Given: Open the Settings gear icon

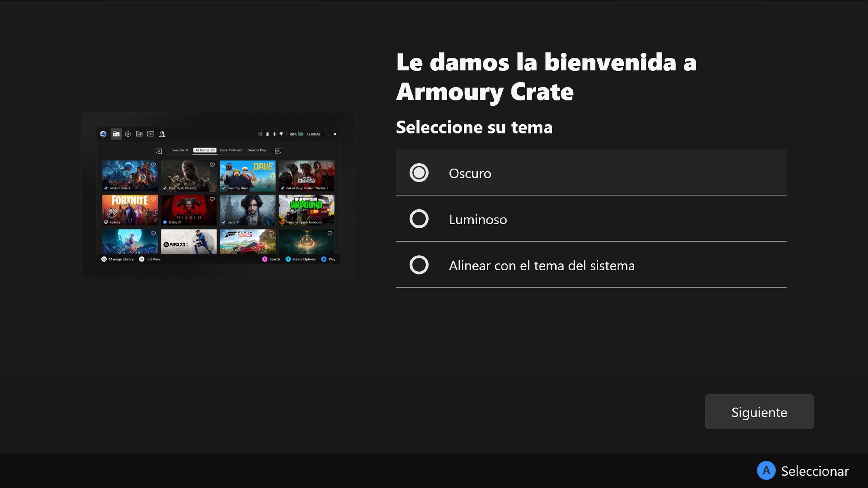Looking at the screenshot, I should tap(128, 134).
